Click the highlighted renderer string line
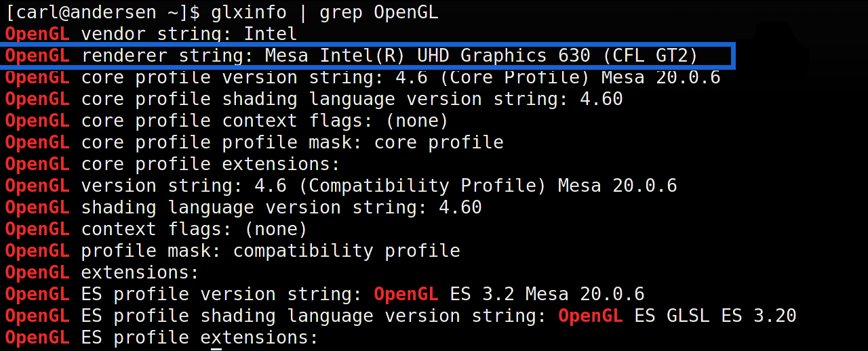868x351 pixels. (353, 56)
